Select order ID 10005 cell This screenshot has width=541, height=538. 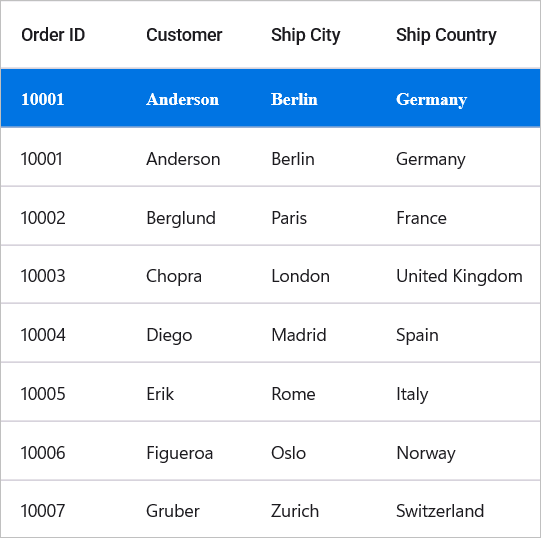pyautogui.click(x=43, y=394)
